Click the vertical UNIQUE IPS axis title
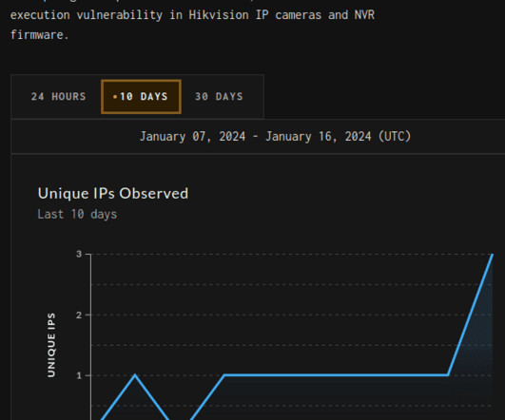505x420 pixels. [51, 345]
